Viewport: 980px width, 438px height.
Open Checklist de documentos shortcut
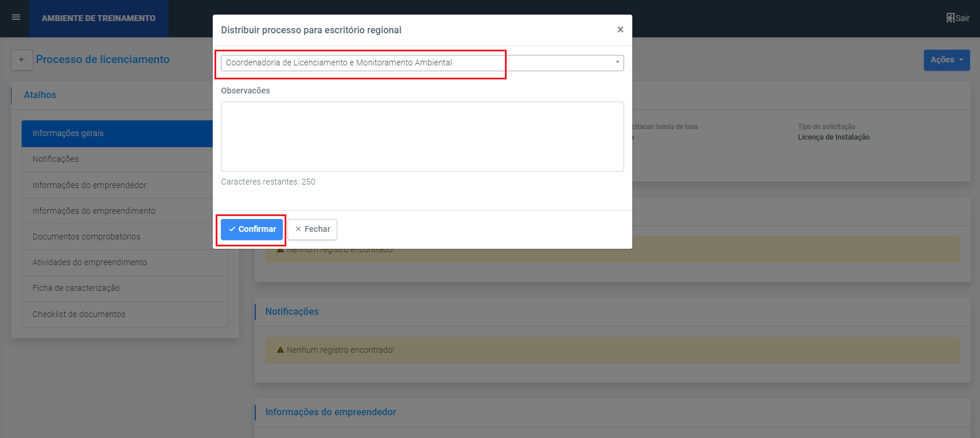[x=125, y=314]
